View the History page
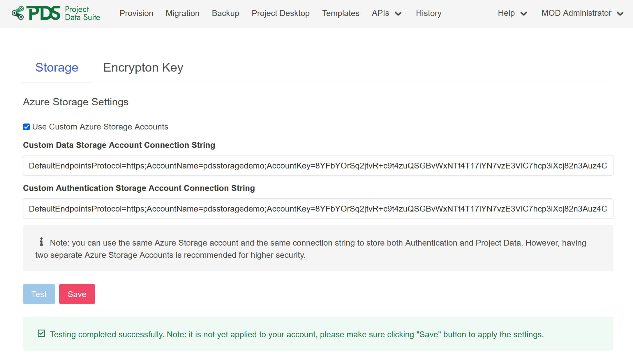 point(429,13)
